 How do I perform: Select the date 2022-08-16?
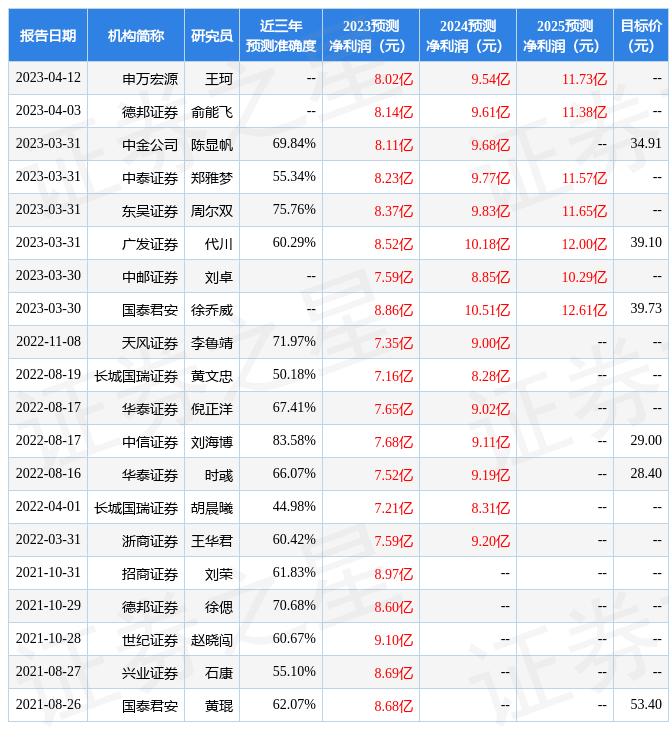coord(48,474)
